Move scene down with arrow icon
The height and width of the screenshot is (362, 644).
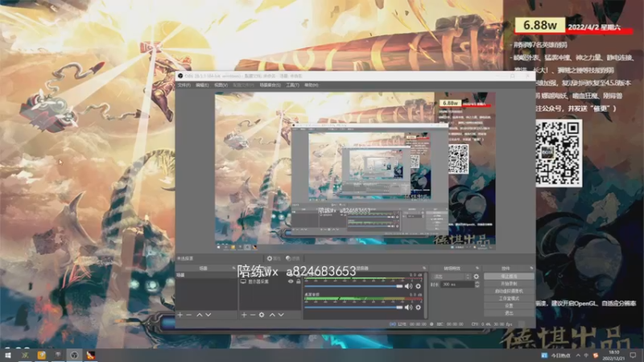point(208,315)
